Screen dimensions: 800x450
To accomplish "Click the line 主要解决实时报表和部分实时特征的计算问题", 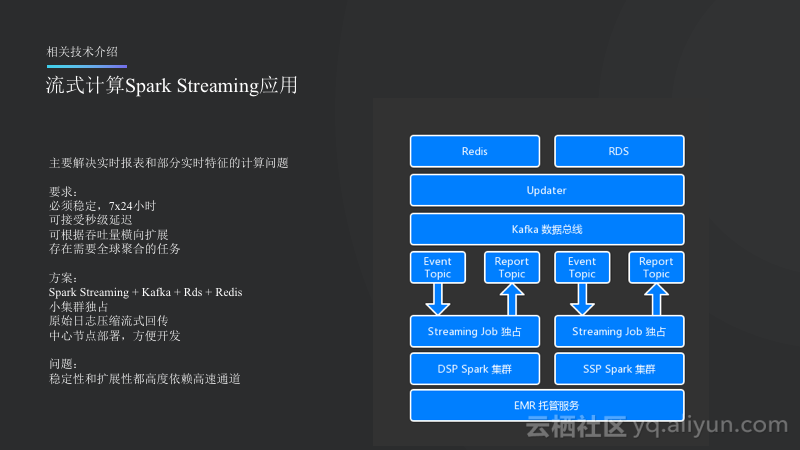I will tap(169, 163).
